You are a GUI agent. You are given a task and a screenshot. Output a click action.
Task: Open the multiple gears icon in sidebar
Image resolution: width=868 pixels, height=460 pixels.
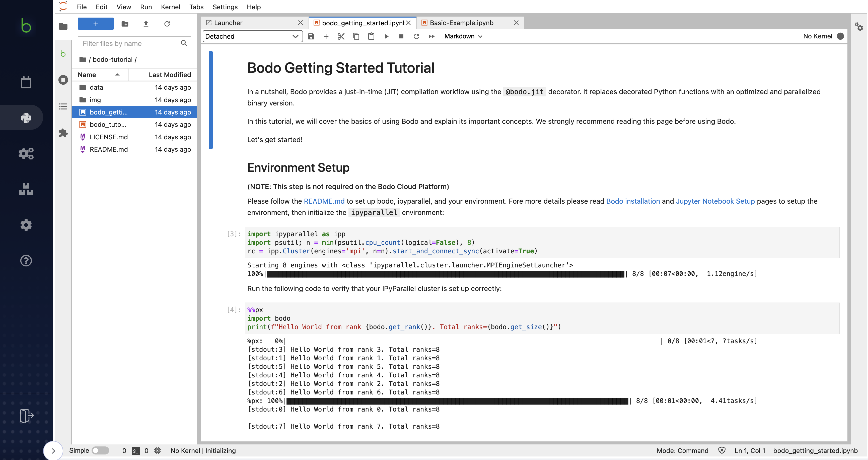(x=26, y=154)
